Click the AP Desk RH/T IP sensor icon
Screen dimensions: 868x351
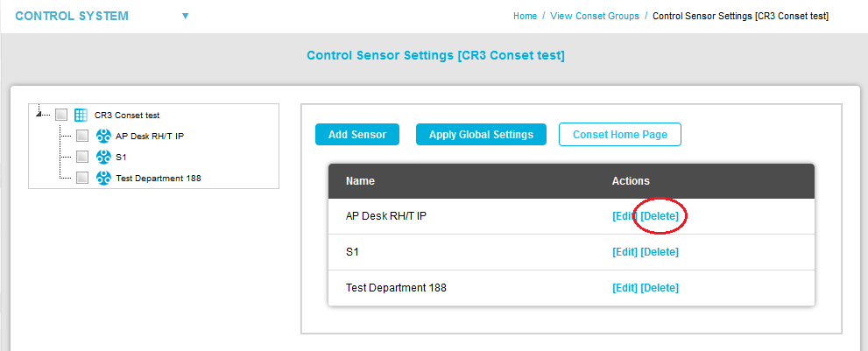pyautogui.click(x=103, y=136)
